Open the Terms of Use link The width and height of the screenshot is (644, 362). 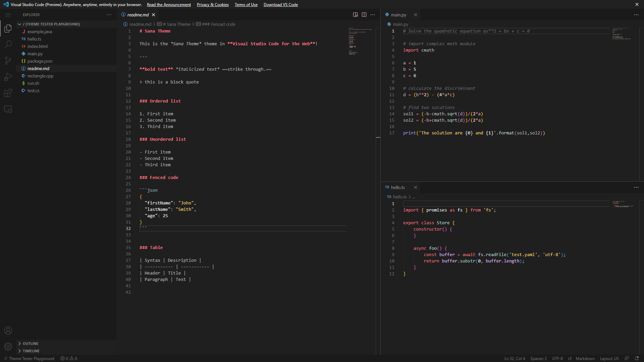246,5
